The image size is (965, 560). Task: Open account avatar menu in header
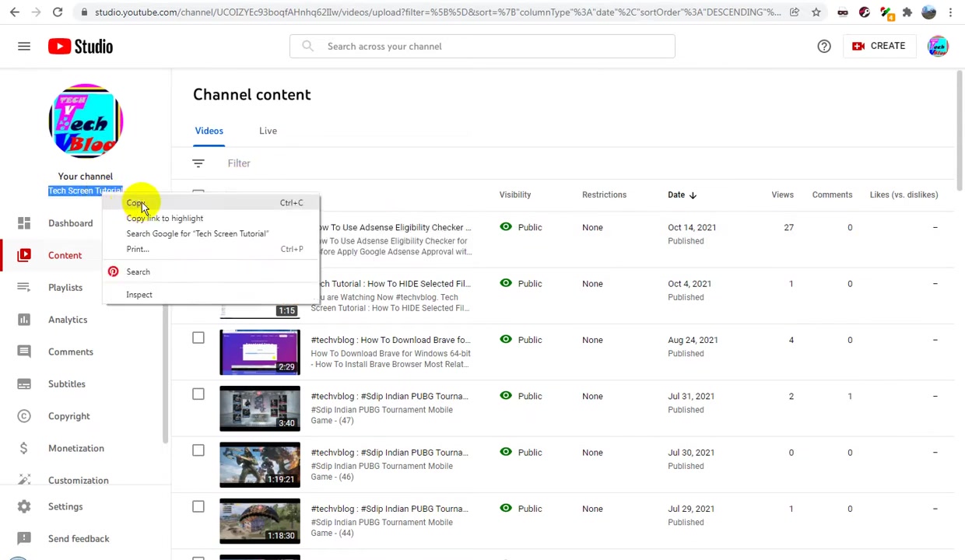pyautogui.click(x=938, y=47)
